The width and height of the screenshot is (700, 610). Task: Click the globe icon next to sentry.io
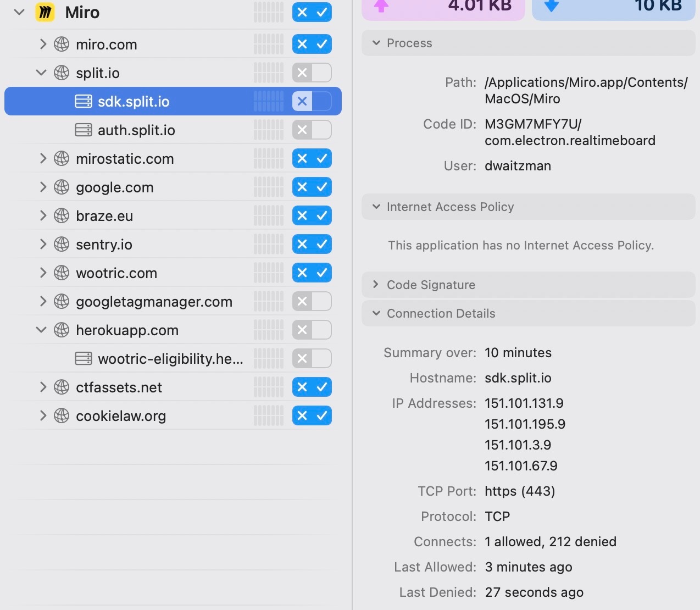62,244
